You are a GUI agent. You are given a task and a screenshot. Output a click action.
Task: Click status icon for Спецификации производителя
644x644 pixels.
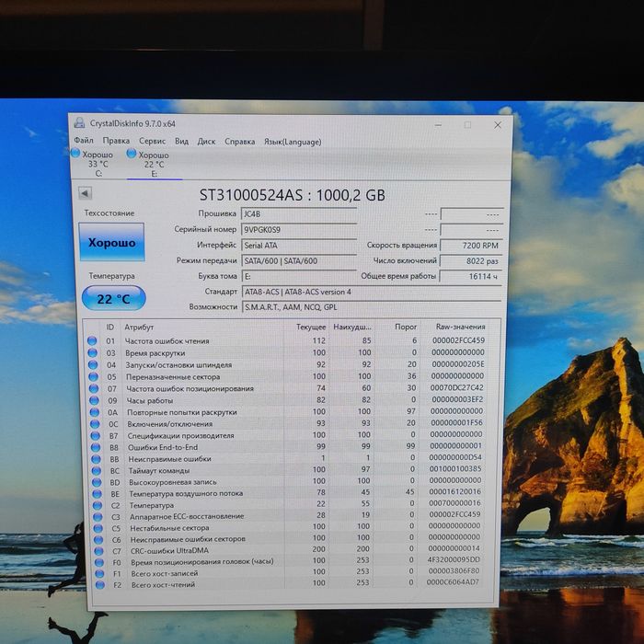(96, 435)
